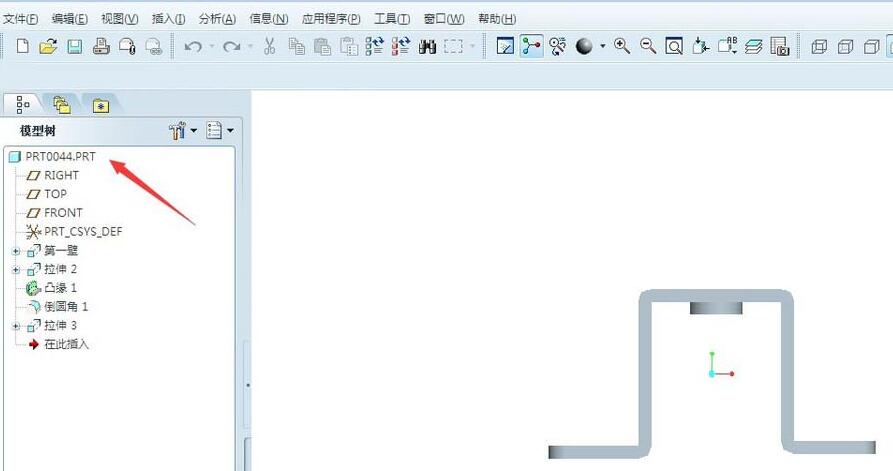The image size is (893, 471).
Task: Open the 插入(I) menu
Action: [169, 19]
